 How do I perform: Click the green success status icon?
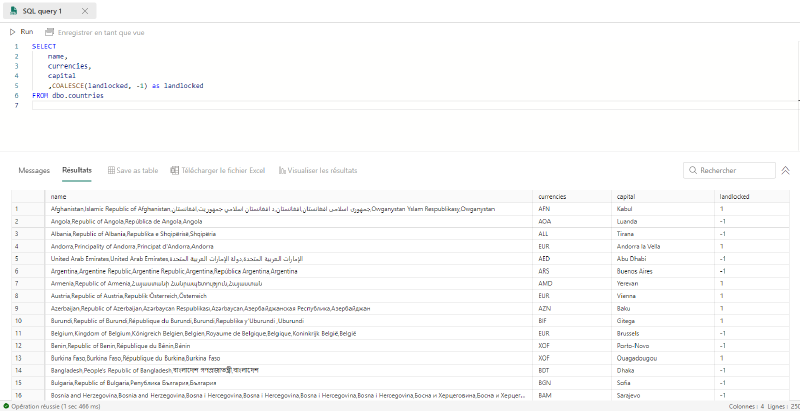tap(6, 406)
